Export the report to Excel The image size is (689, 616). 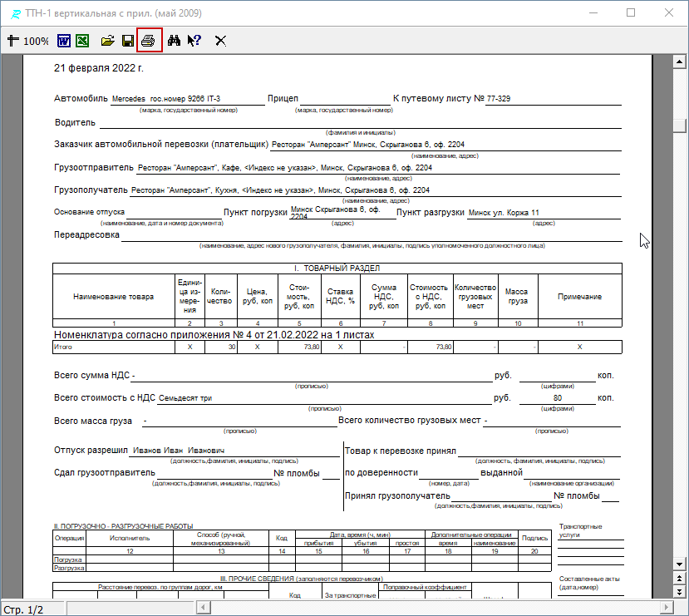click(82, 40)
